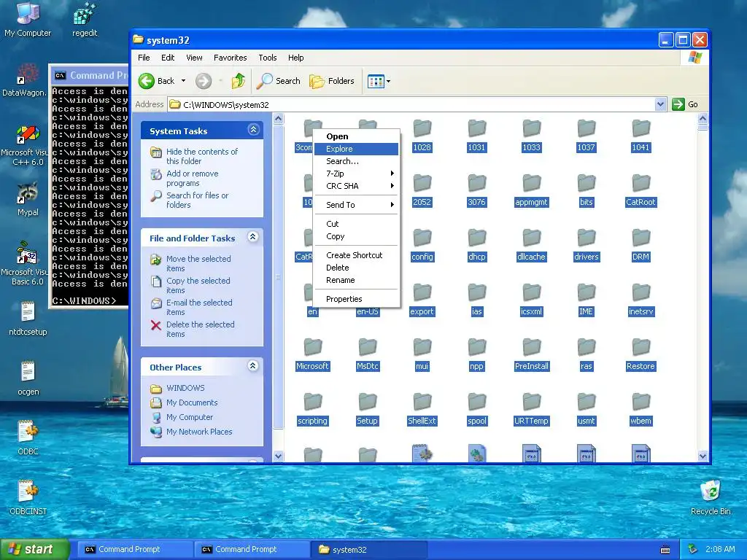Select the dllcache folder
This screenshot has height=560, width=747.
[x=531, y=245]
